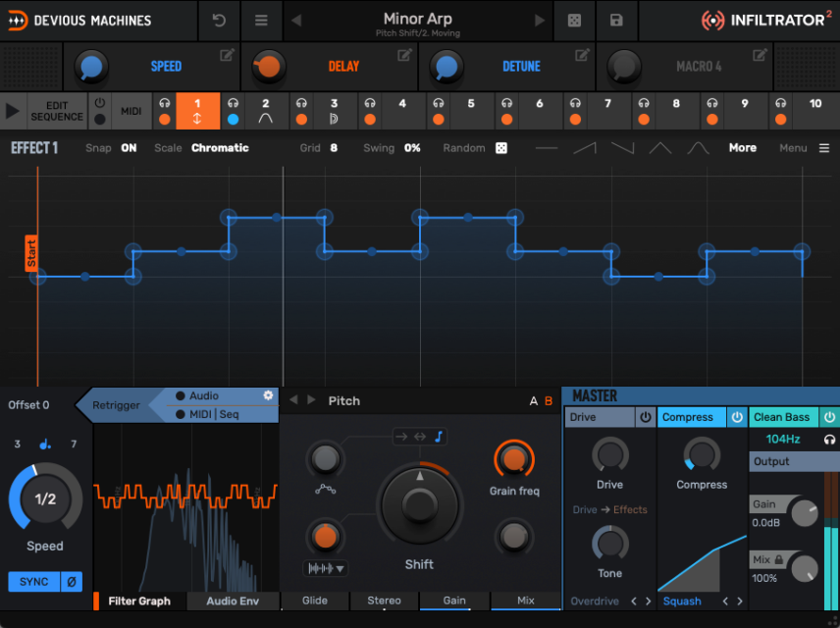Solo effect slot 2 headphone icon
Screen dimensions: 840x628
233,103
